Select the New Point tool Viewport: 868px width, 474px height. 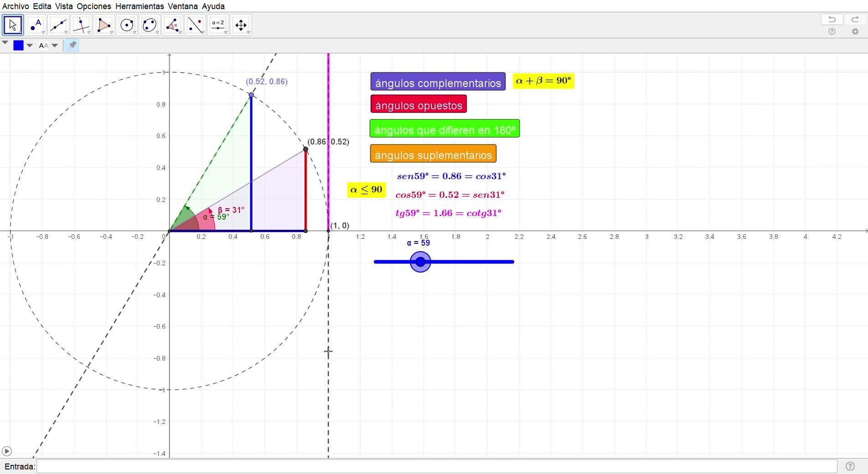(x=36, y=25)
